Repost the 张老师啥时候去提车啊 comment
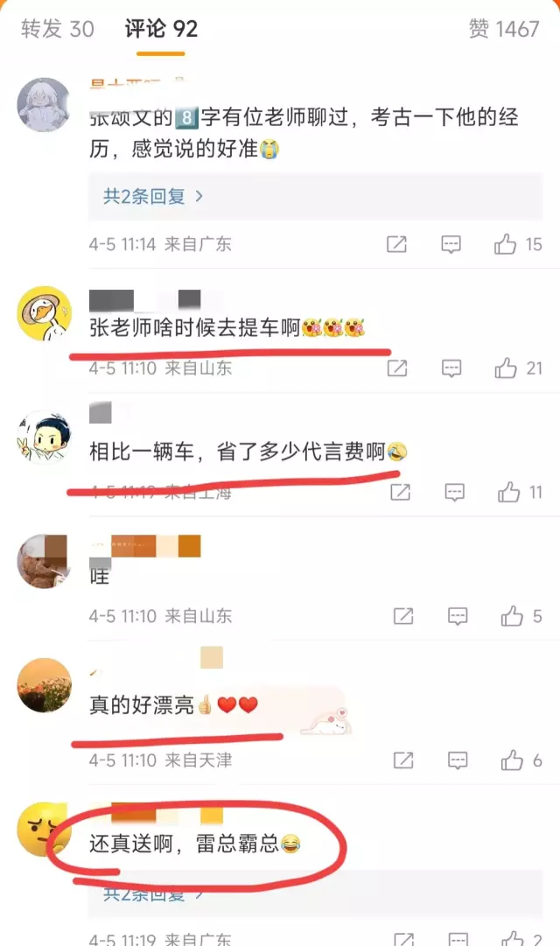560x946 pixels. (396, 368)
